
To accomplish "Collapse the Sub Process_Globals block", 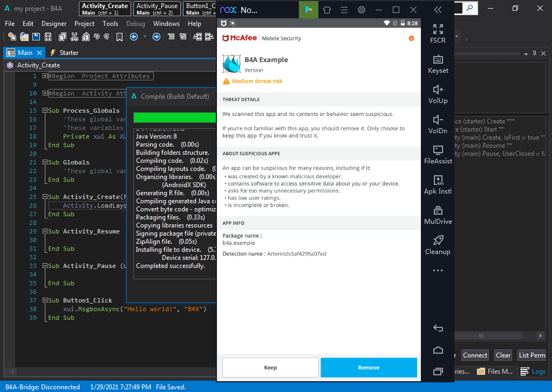I will [x=45, y=111].
